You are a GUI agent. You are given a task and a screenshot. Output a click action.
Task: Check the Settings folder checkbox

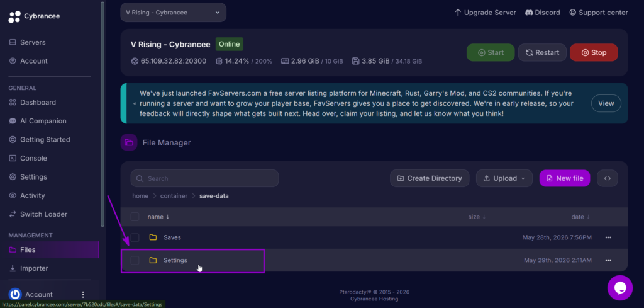[135, 260]
